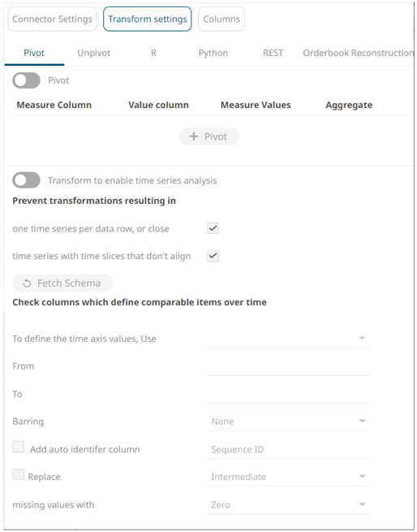Click the Sequence ID text field

click(288, 449)
